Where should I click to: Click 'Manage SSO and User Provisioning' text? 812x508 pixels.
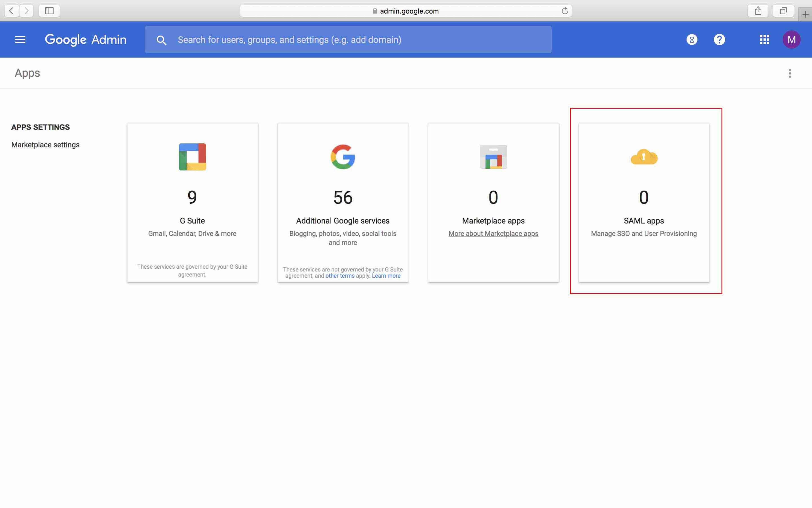pyautogui.click(x=644, y=233)
